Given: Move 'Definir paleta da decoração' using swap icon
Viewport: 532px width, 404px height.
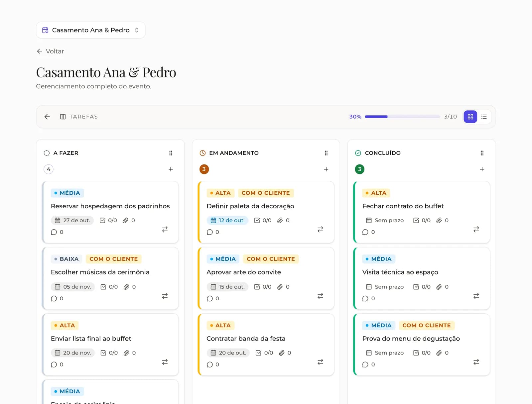Looking at the screenshot, I should 321,229.
